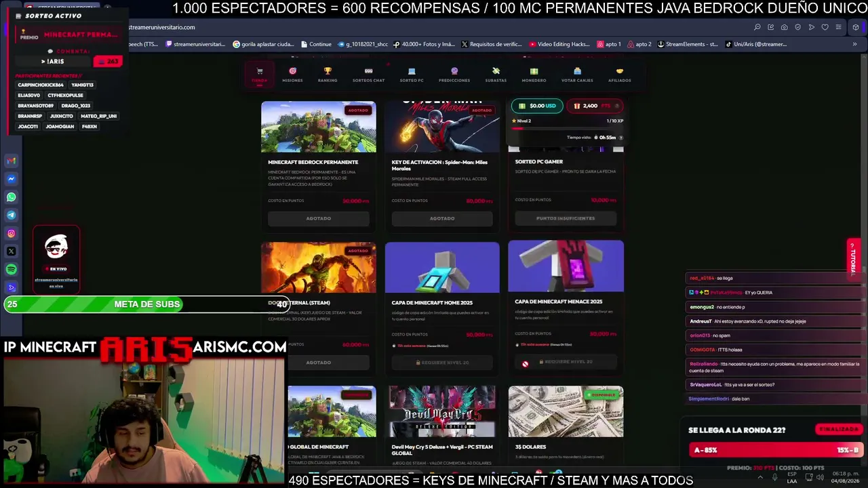Open Telegram in the browser sidebar

coord(12,215)
